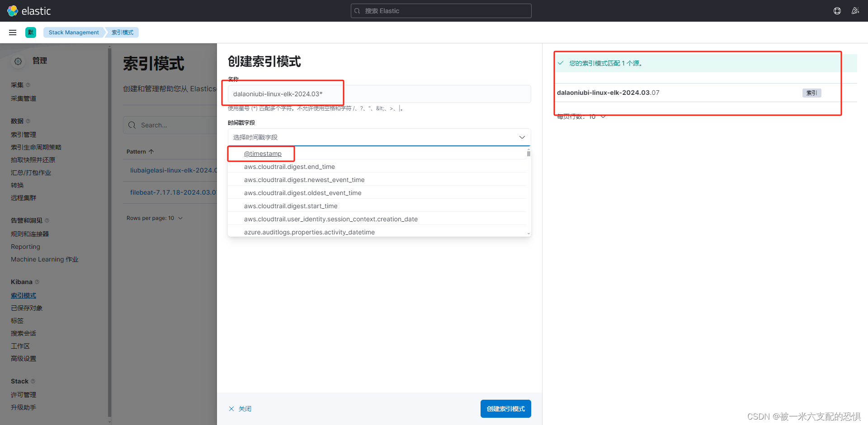Viewport: 868px width, 425px height.
Task: Click help icon next to Stack heading
Action: (x=33, y=381)
